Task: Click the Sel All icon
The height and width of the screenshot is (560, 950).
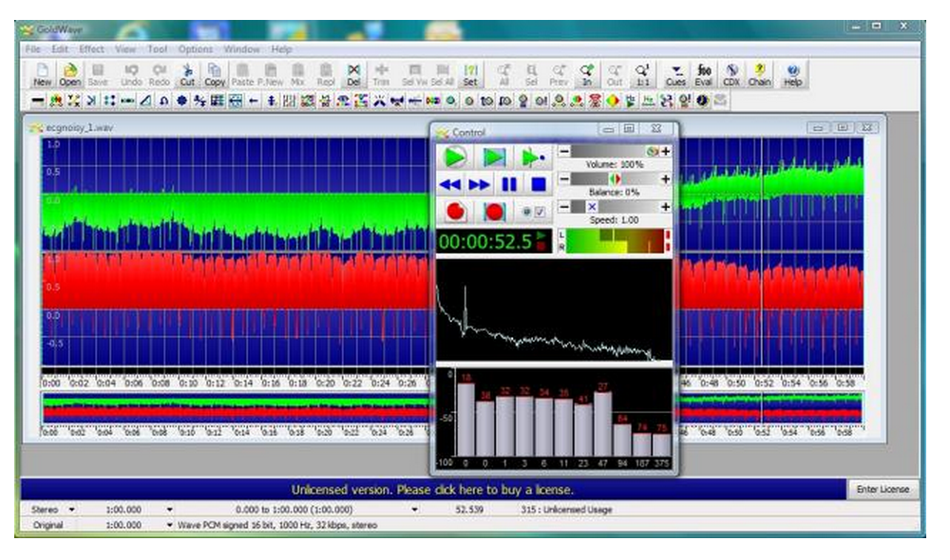Action: click(443, 75)
